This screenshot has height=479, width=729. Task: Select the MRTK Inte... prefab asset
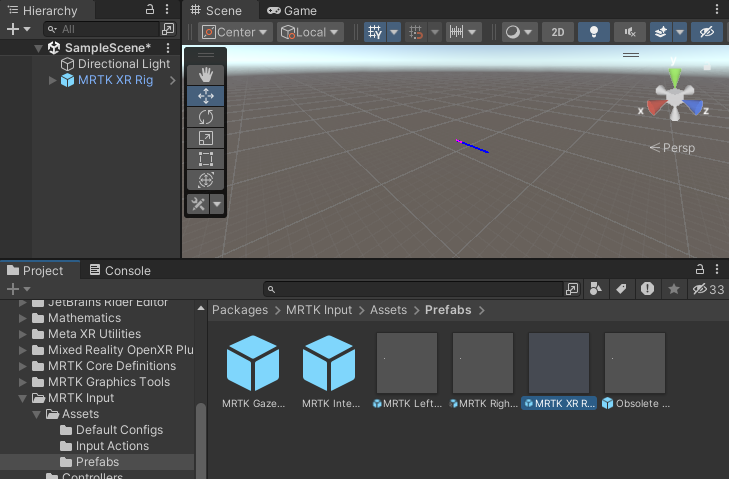(329, 372)
